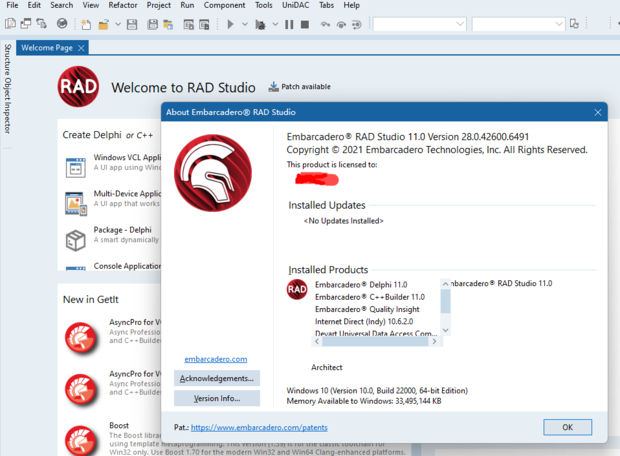This screenshot has height=456, width=620.
Task: Open the Help menu
Action: point(351,5)
